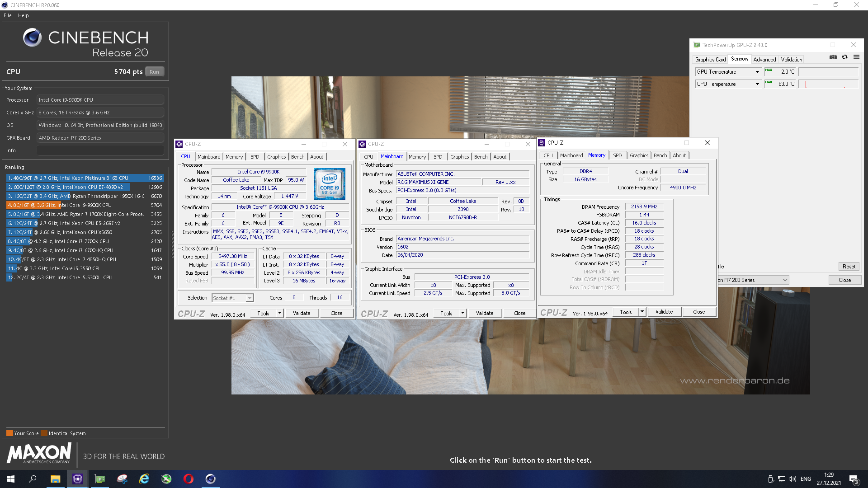Click the GPU-Z refresh icon

(844, 57)
